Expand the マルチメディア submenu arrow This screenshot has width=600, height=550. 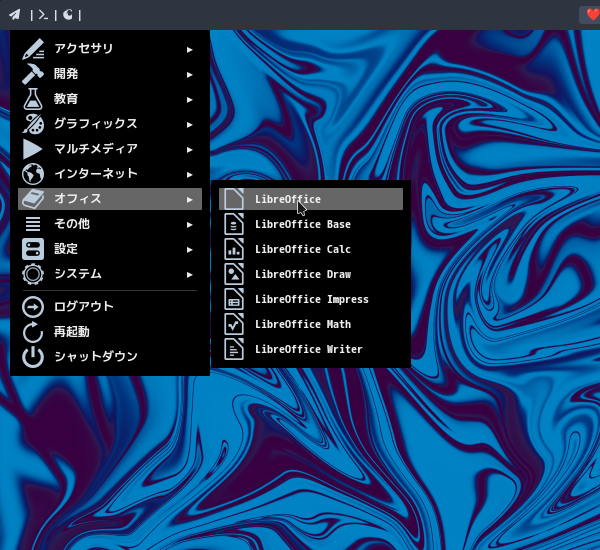189,150
